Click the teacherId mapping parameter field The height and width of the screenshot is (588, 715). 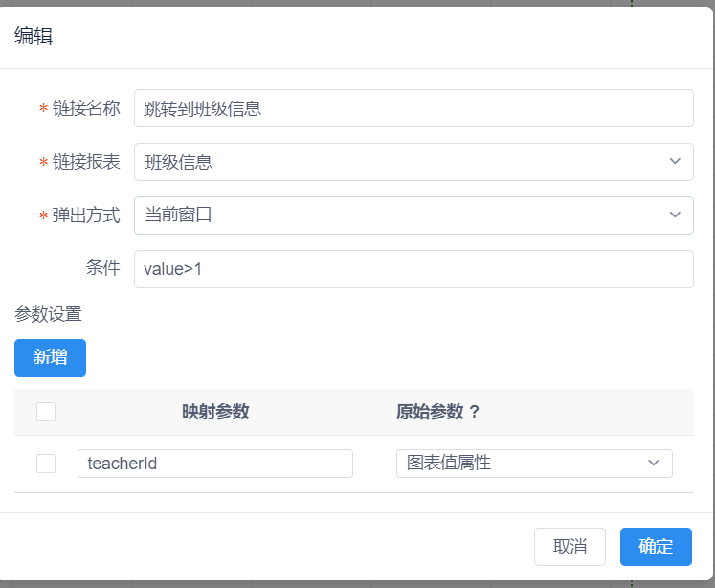(x=215, y=464)
